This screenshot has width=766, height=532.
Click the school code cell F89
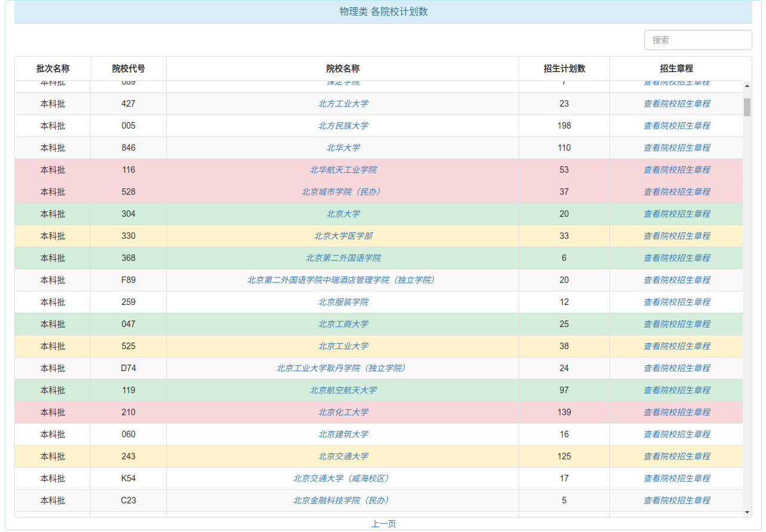tap(129, 280)
